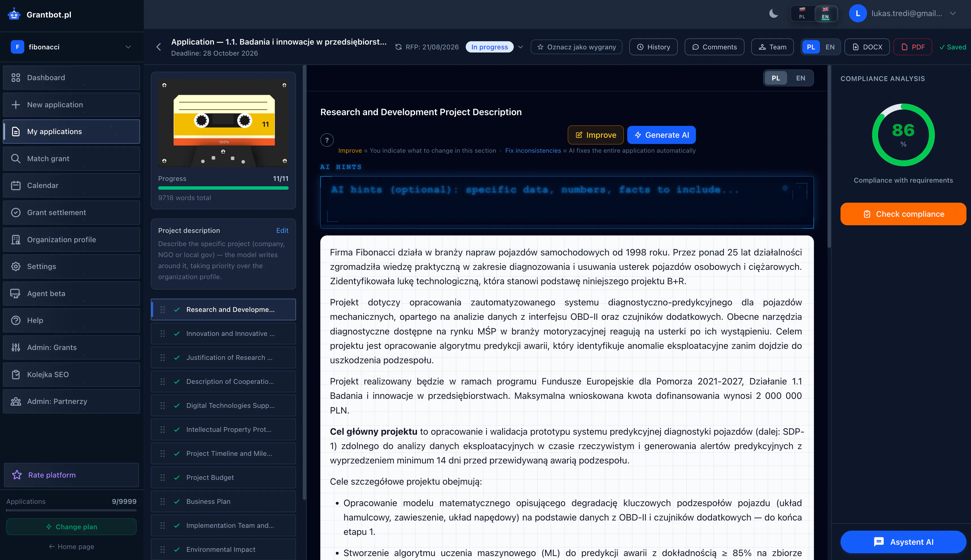Click the Admin: Partnerzy people icon
The height and width of the screenshot is (560, 971).
tap(16, 402)
